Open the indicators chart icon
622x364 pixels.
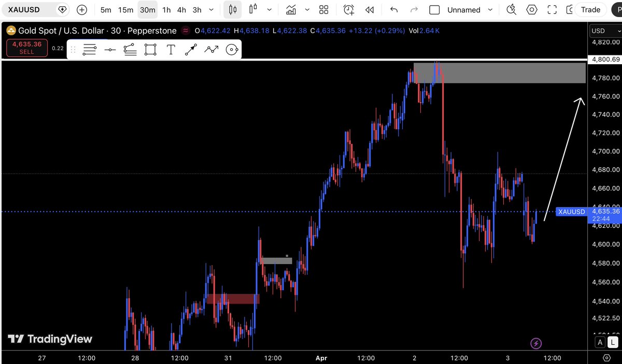291,9
